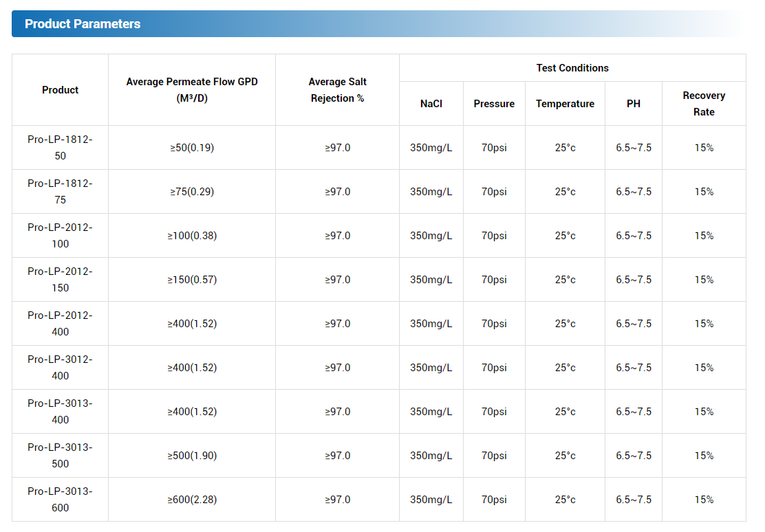The width and height of the screenshot is (765, 532).
Task: Click product name Pro-LP-2012-150
Action: tap(60, 280)
